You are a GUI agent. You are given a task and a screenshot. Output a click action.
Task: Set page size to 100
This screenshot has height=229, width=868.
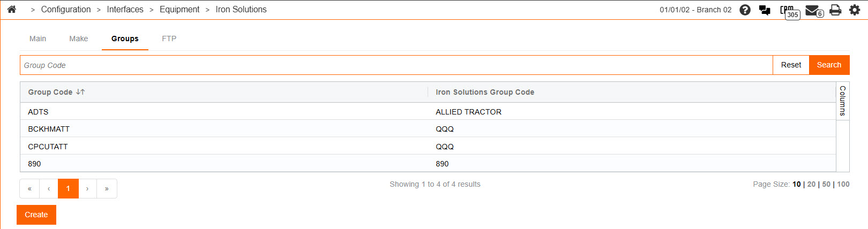(843, 184)
